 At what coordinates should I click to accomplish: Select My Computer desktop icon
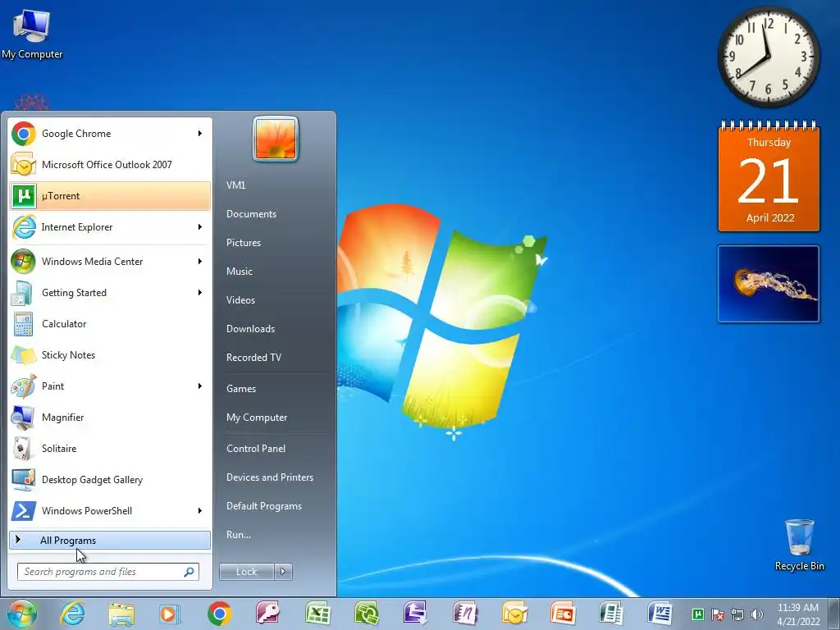[x=32, y=33]
